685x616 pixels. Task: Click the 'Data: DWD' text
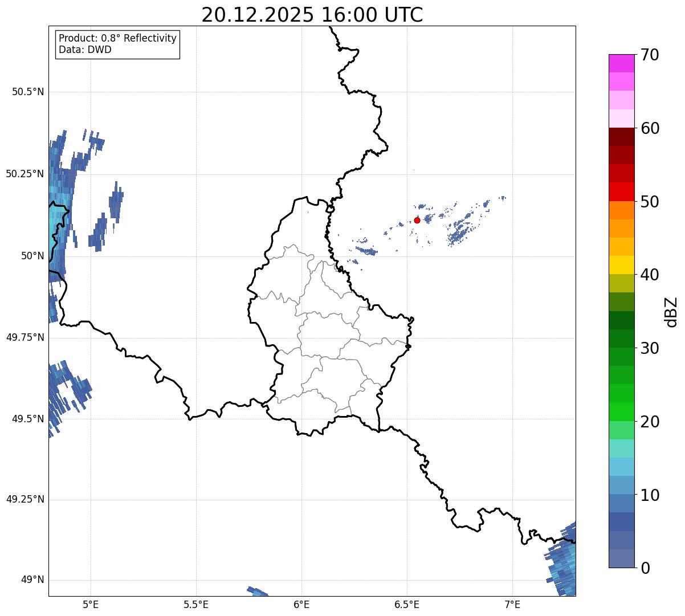coord(85,50)
